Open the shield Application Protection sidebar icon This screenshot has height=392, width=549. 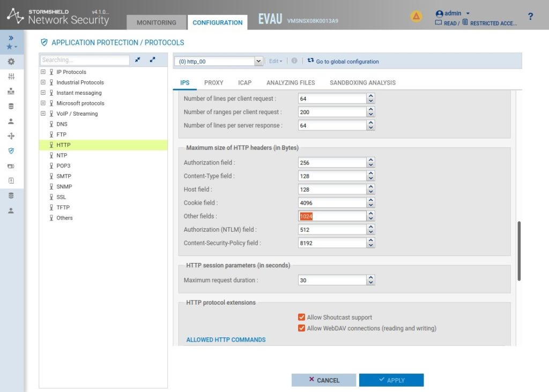(x=11, y=151)
